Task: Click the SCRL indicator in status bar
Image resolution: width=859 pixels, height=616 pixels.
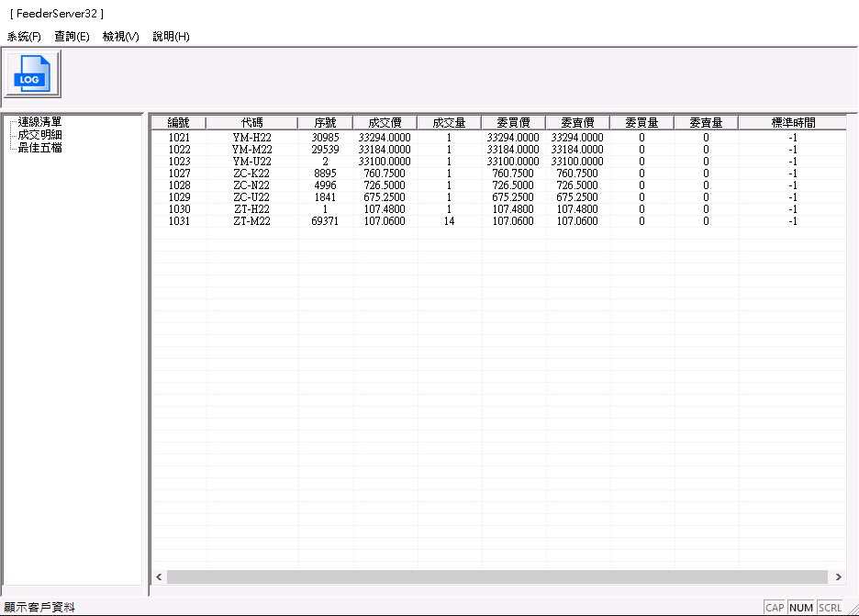Action: [x=830, y=608]
